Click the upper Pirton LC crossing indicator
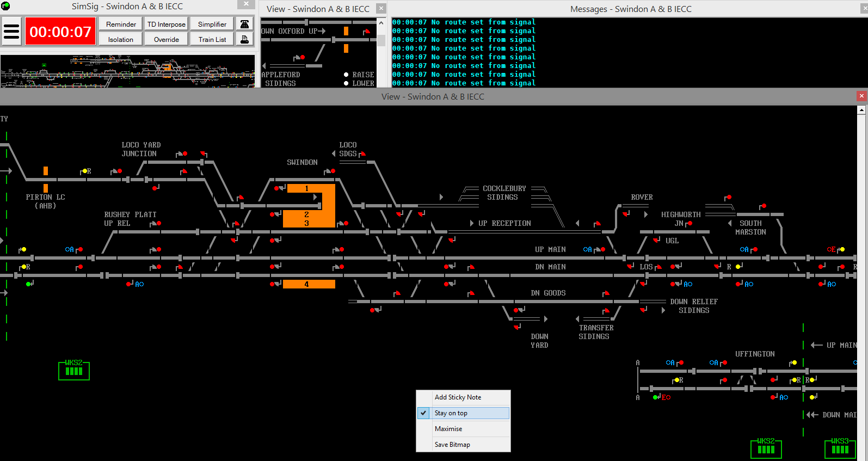Viewport: 868px width, 461px height. (x=46, y=171)
